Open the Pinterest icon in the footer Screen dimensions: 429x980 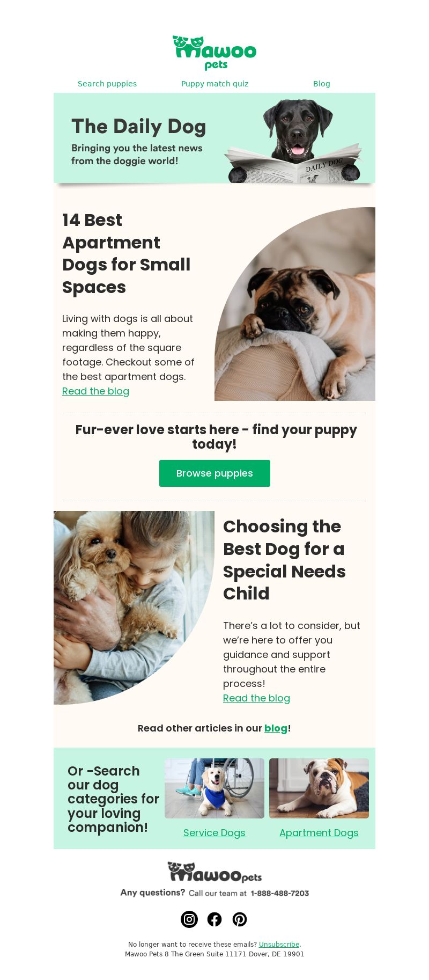pos(240,919)
